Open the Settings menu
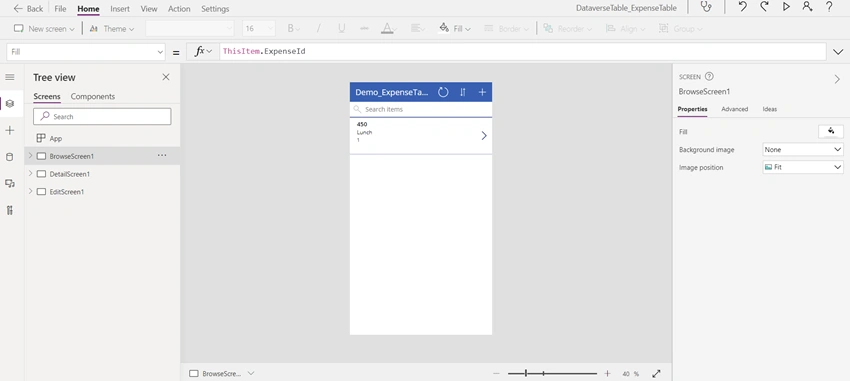 pyautogui.click(x=215, y=9)
